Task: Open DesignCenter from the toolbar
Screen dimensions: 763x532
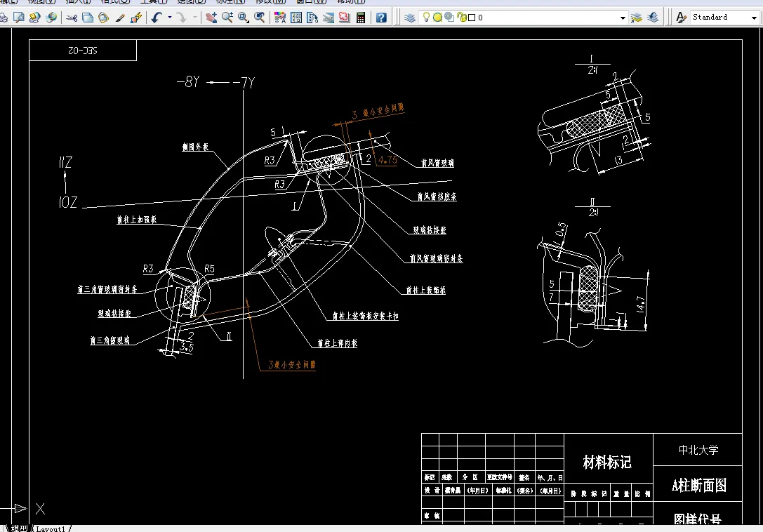Action: pos(296,18)
